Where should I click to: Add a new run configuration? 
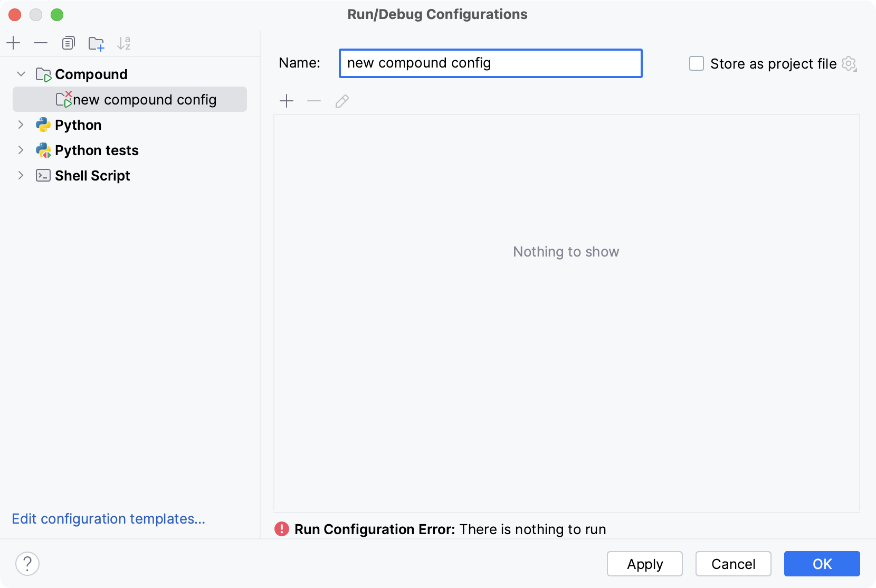pyautogui.click(x=13, y=43)
